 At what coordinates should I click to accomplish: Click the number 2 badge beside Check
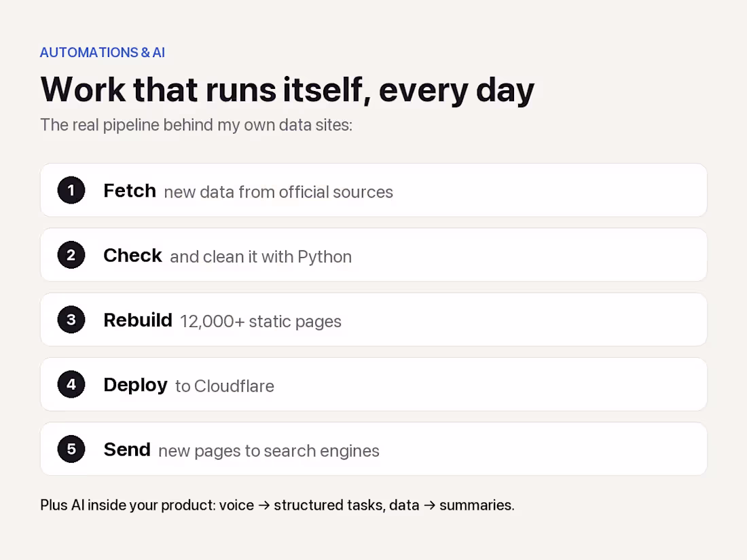click(71, 255)
